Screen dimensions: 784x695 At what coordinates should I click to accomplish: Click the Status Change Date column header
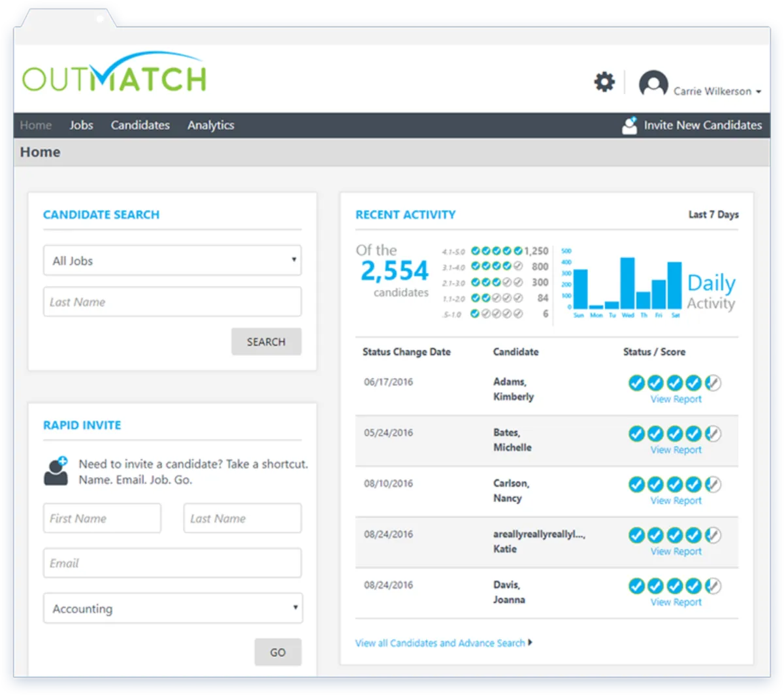pyautogui.click(x=406, y=351)
